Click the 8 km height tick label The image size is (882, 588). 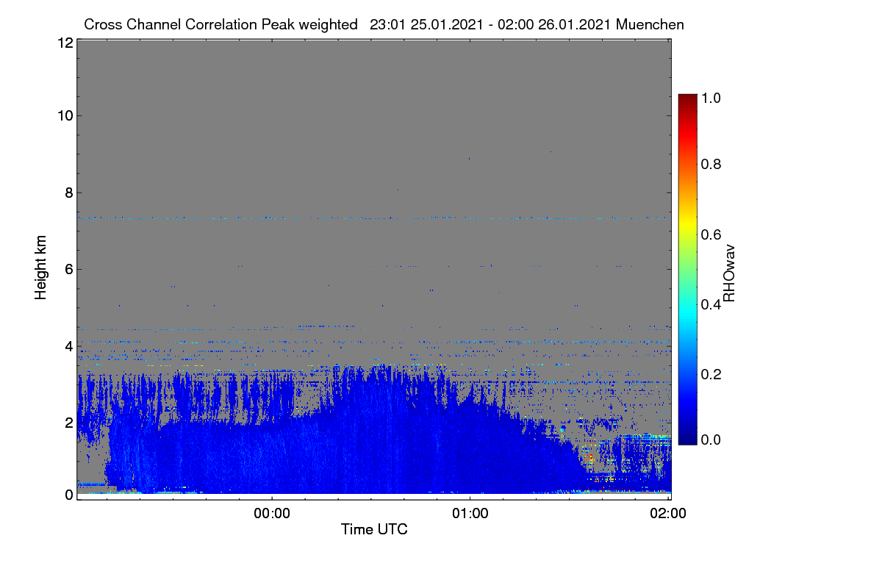click(68, 193)
